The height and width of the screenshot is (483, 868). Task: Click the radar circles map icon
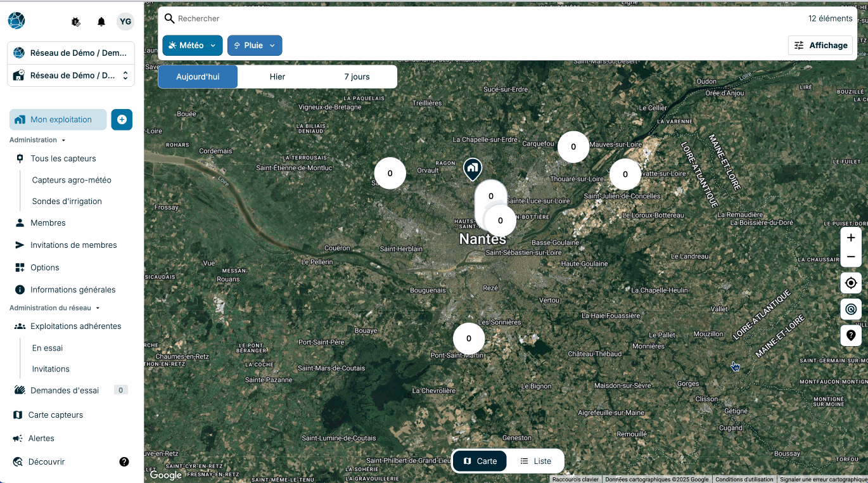(851, 309)
